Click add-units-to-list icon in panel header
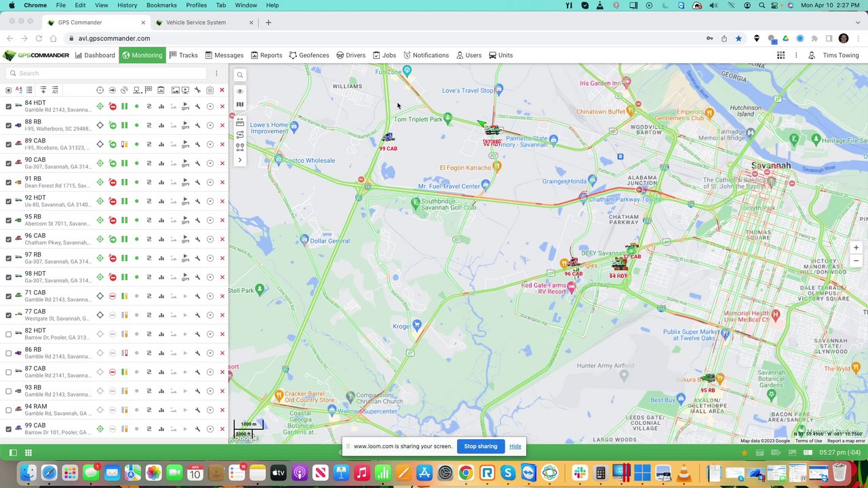This screenshot has width=868, height=488. 43,90
